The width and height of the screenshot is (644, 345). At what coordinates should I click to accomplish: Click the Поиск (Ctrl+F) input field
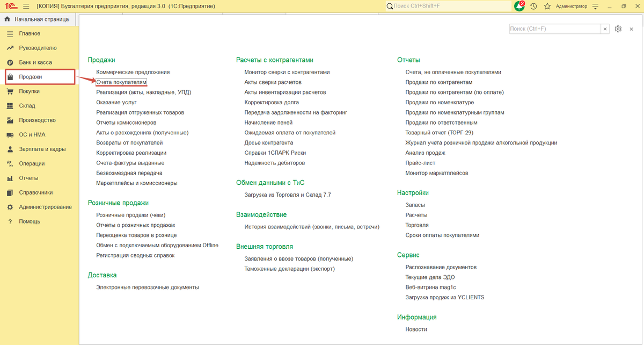click(x=555, y=29)
